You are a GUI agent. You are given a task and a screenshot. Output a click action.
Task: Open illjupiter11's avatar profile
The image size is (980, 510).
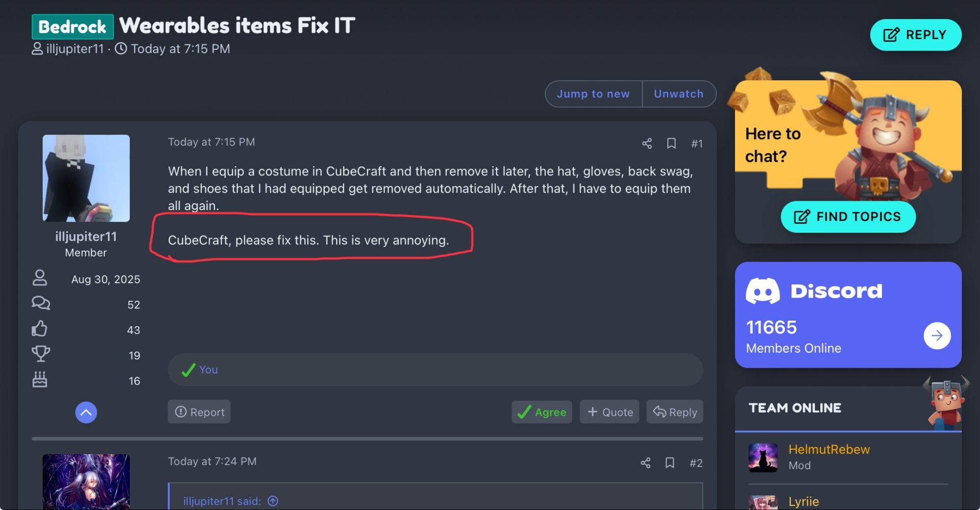click(x=86, y=178)
